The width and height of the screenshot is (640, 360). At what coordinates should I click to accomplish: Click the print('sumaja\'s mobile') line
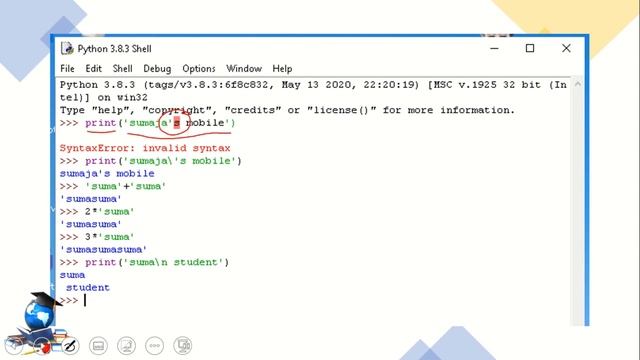point(151,161)
